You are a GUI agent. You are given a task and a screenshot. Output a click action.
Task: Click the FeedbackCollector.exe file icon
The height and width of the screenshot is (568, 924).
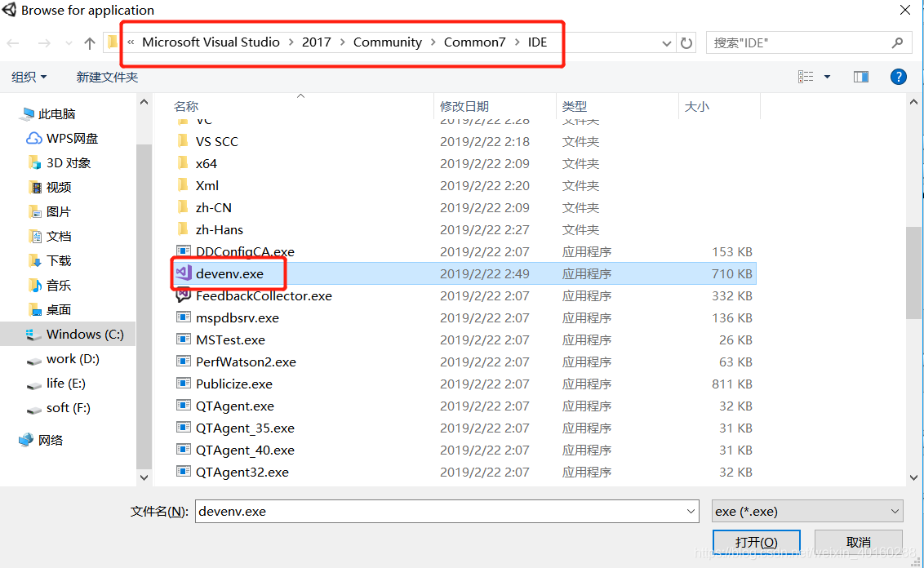click(184, 295)
